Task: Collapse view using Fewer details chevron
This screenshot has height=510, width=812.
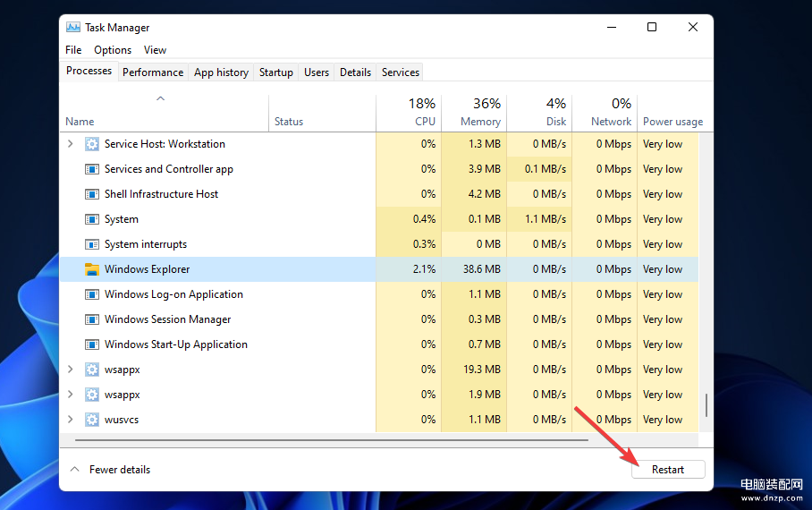Action: [74, 470]
